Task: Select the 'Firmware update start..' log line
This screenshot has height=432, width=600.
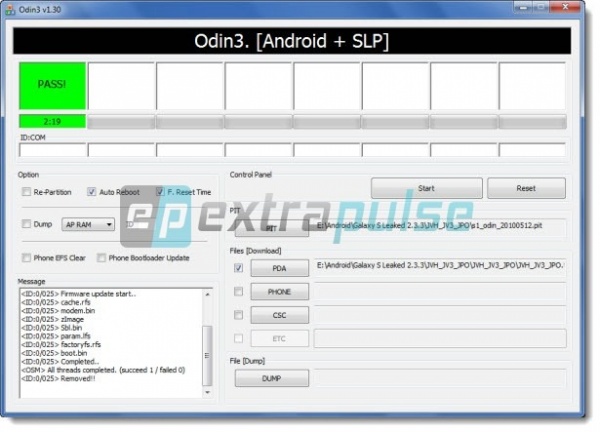Action: (x=78, y=294)
